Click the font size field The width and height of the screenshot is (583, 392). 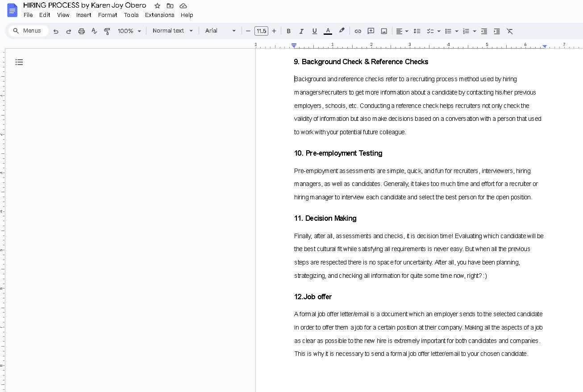[x=261, y=31]
